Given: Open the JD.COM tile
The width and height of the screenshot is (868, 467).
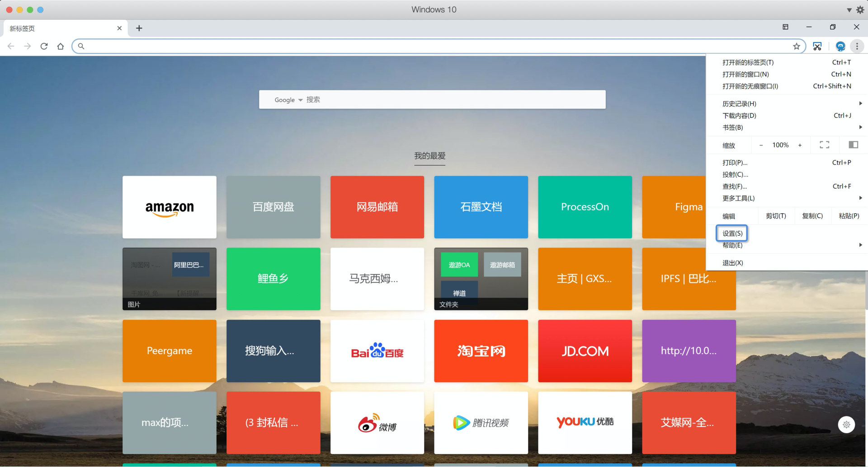Looking at the screenshot, I should pos(585,351).
